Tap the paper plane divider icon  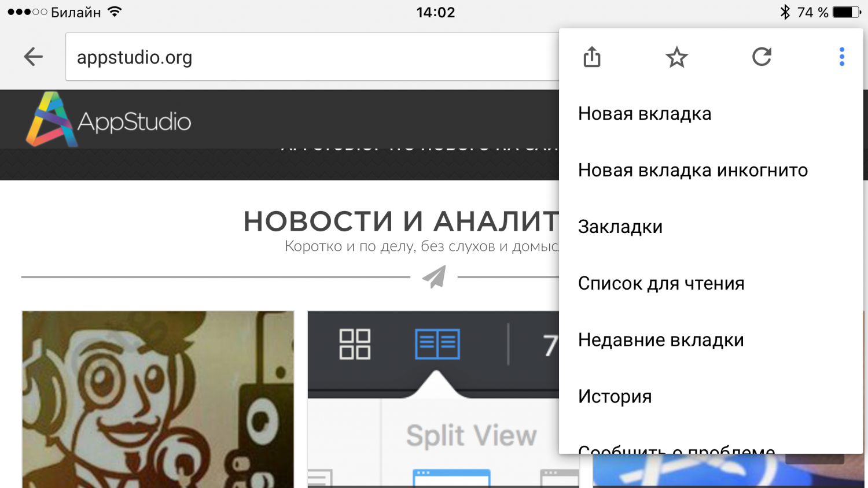(434, 277)
